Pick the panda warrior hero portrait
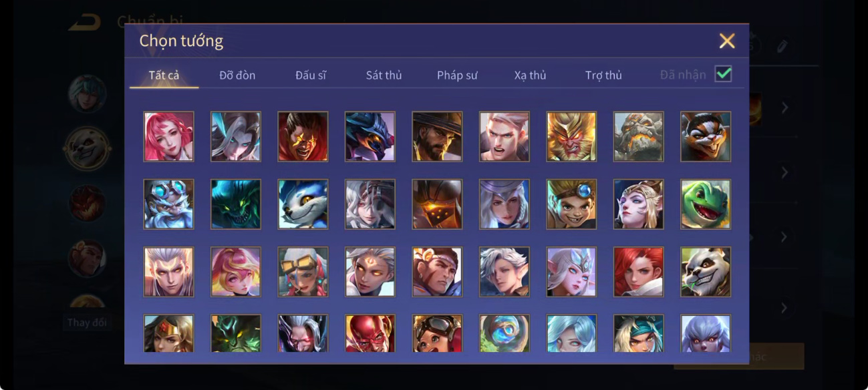The height and width of the screenshot is (390, 868). pos(706,272)
